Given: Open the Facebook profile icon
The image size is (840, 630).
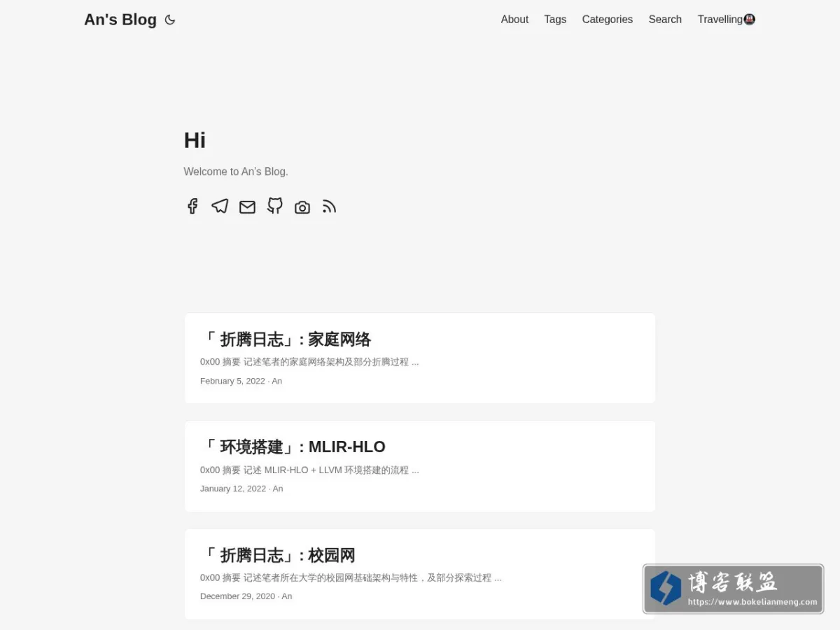Looking at the screenshot, I should tap(192, 206).
